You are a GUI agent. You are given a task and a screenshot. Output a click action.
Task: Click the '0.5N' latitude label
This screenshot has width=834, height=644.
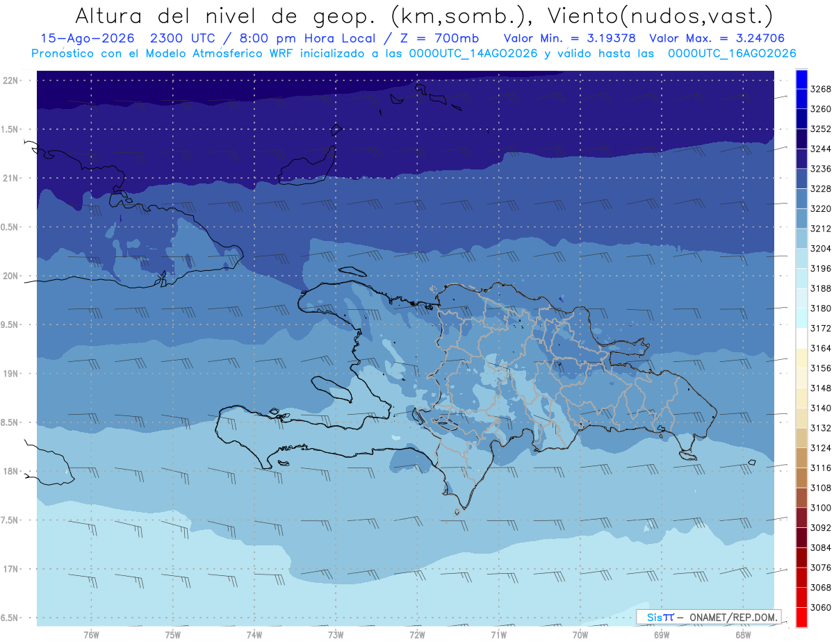pos(10,227)
